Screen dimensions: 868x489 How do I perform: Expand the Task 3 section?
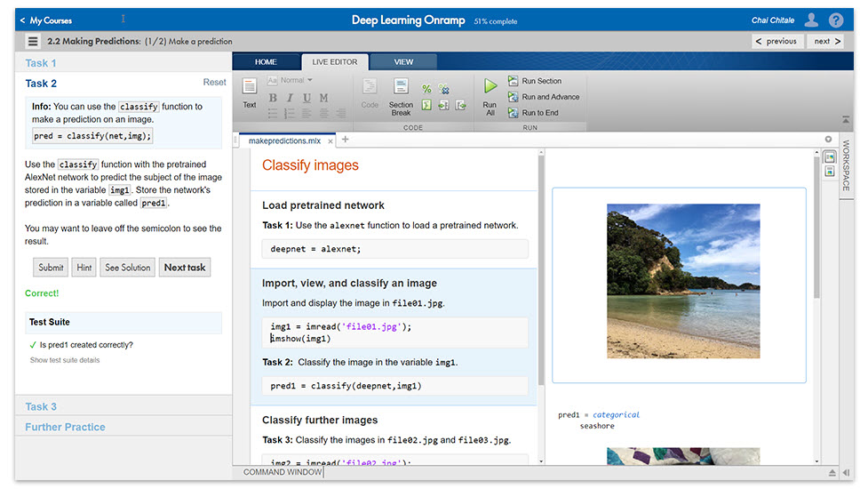[123, 406]
